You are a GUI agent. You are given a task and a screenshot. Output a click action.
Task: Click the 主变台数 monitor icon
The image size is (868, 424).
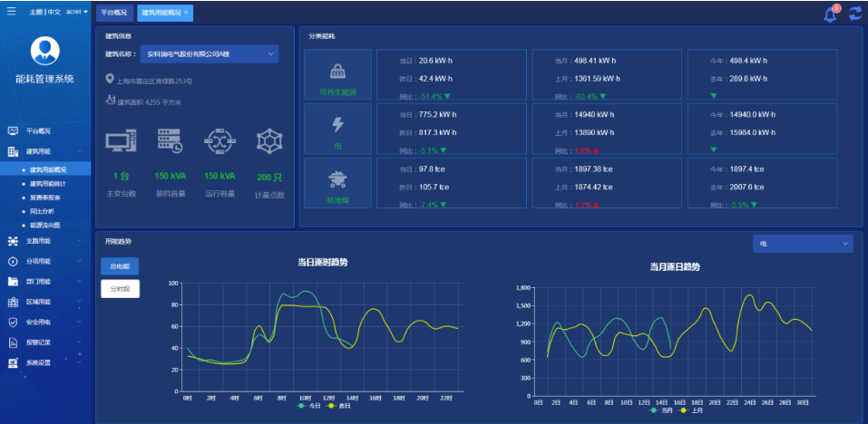[121, 141]
